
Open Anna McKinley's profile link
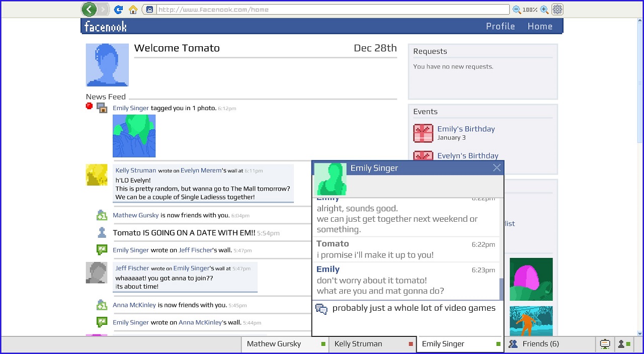click(x=134, y=305)
